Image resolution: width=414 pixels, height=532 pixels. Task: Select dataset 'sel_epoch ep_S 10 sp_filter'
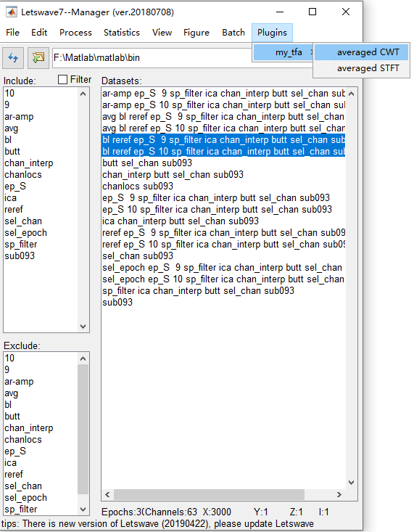[223, 279]
